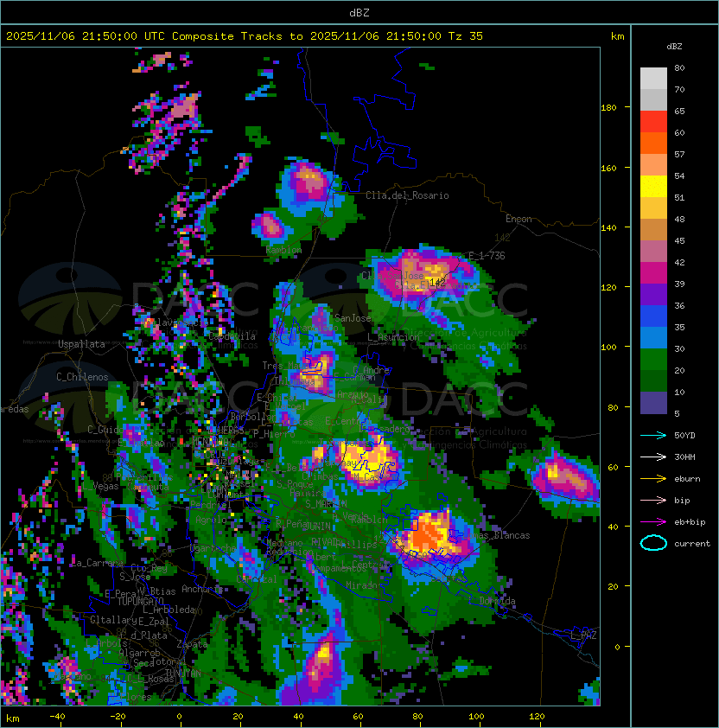This screenshot has height=728, width=719.
Task: Click the 'C_Guido' map label
Action: pyautogui.click(x=105, y=430)
